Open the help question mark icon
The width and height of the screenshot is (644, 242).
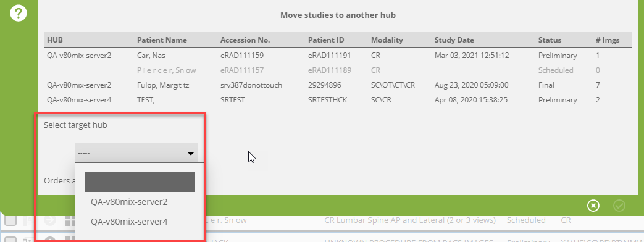(19, 14)
